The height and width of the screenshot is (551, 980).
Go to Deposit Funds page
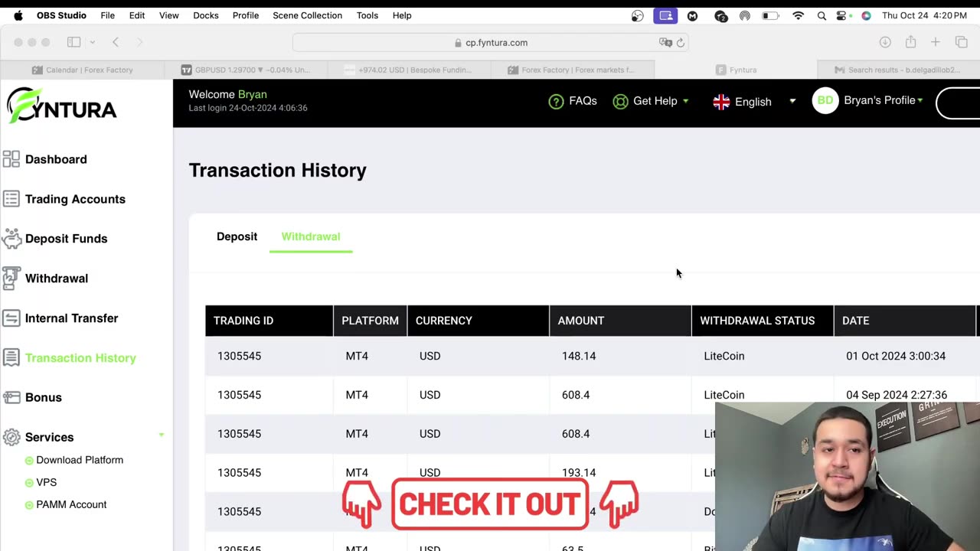pyautogui.click(x=55, y=239)
